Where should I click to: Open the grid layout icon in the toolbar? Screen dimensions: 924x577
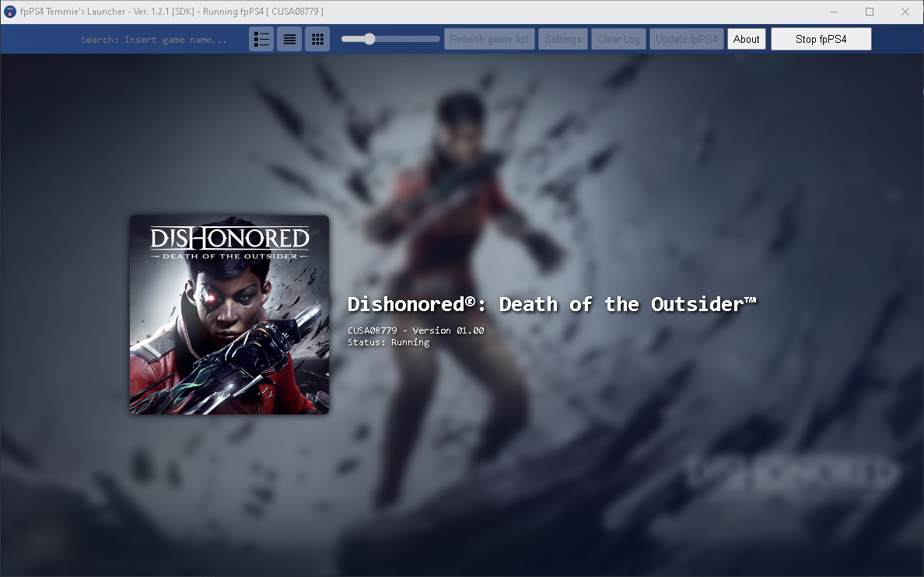pyautogui.click(x=317, y=38)
